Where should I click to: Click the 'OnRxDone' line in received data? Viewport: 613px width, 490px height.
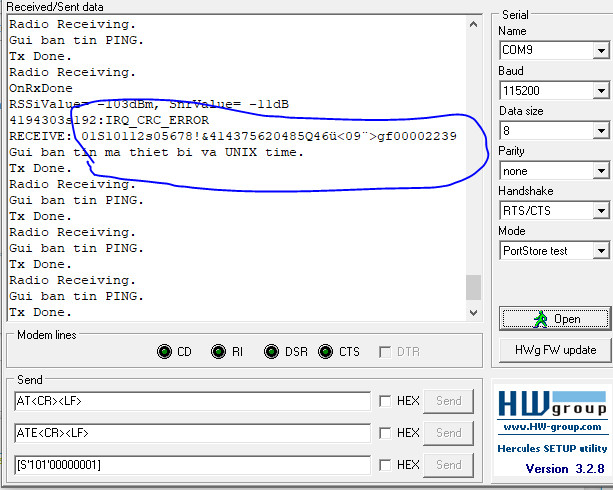41,88
